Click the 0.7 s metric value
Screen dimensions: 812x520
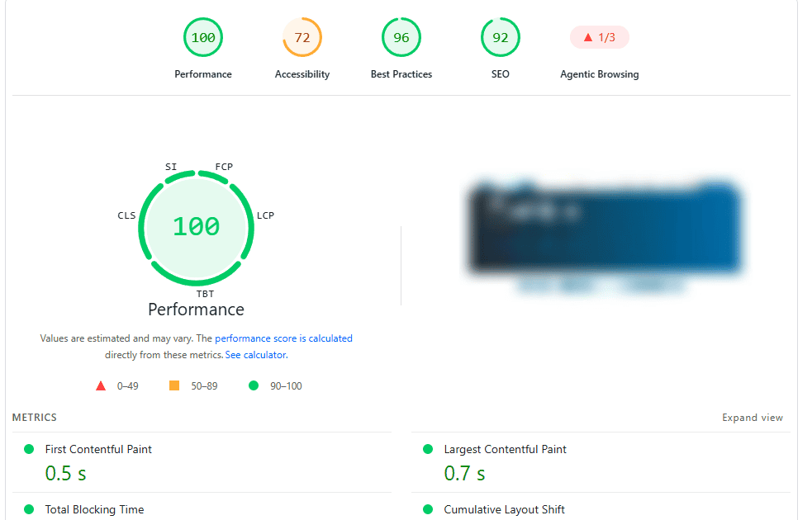click(x=464, y=474)
